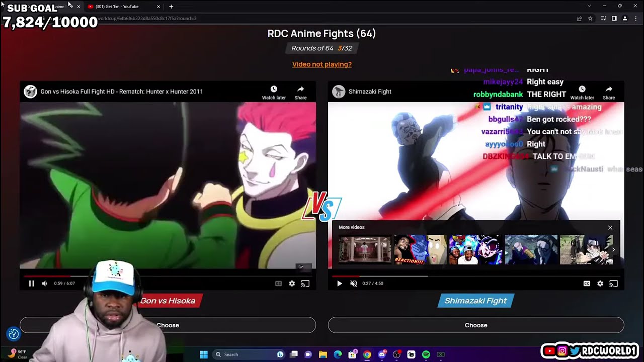The height and width of the screenshot is (362, 644).
Task: Open settings gear on Shimazaki Fight video
Action: click(x=600, y=284)
